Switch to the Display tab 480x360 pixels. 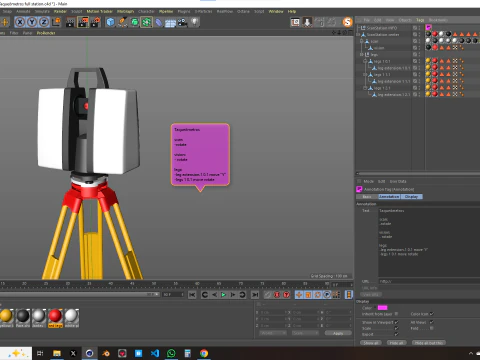coord(411,197)
